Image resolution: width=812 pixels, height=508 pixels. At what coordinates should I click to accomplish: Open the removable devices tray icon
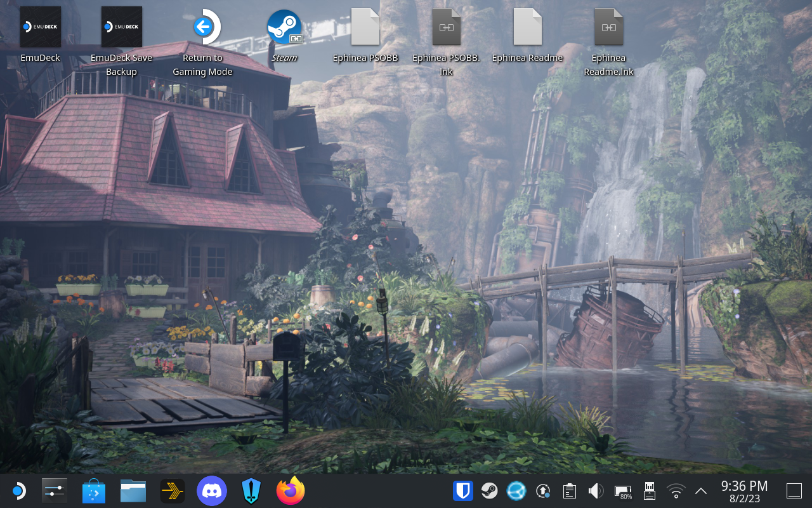coord(650,491)
